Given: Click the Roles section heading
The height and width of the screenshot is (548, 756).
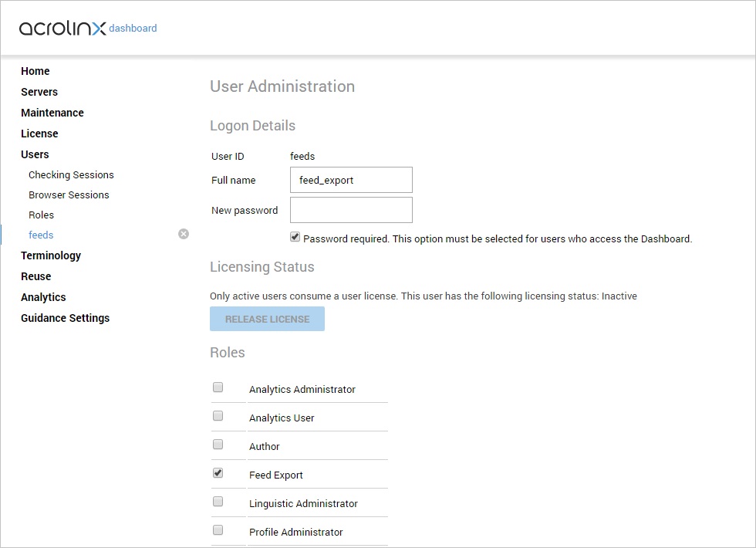Looking at the screenshot, I should click(x=227, y=352).
